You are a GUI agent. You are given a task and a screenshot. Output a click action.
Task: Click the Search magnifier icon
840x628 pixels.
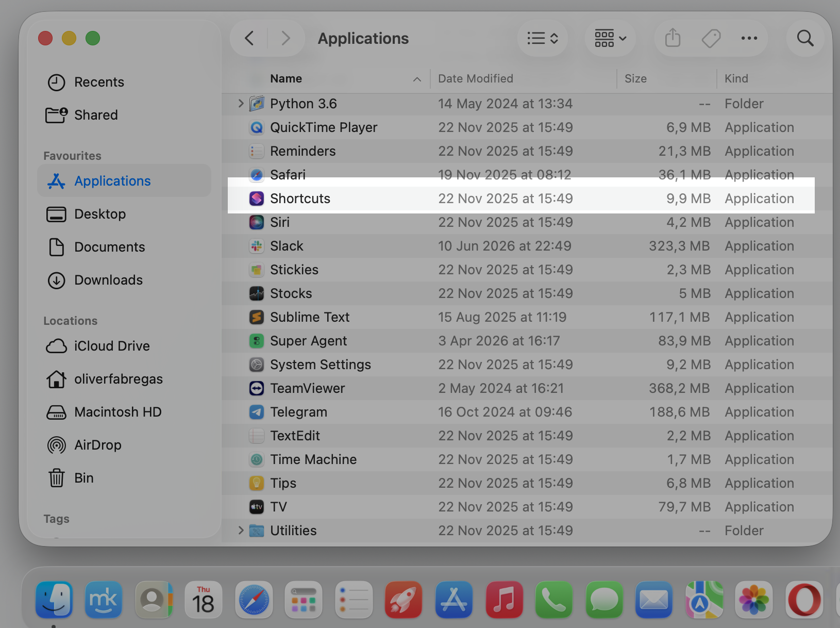point(805,38)
